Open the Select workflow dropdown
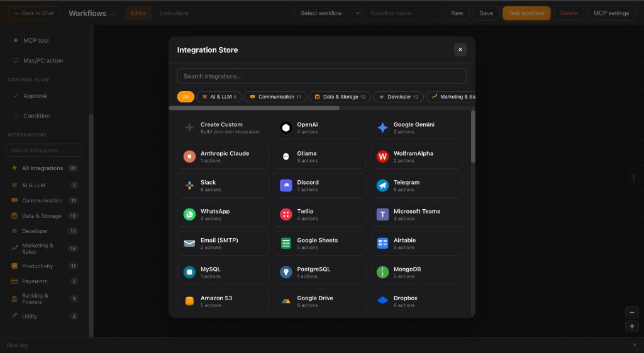 327,13
